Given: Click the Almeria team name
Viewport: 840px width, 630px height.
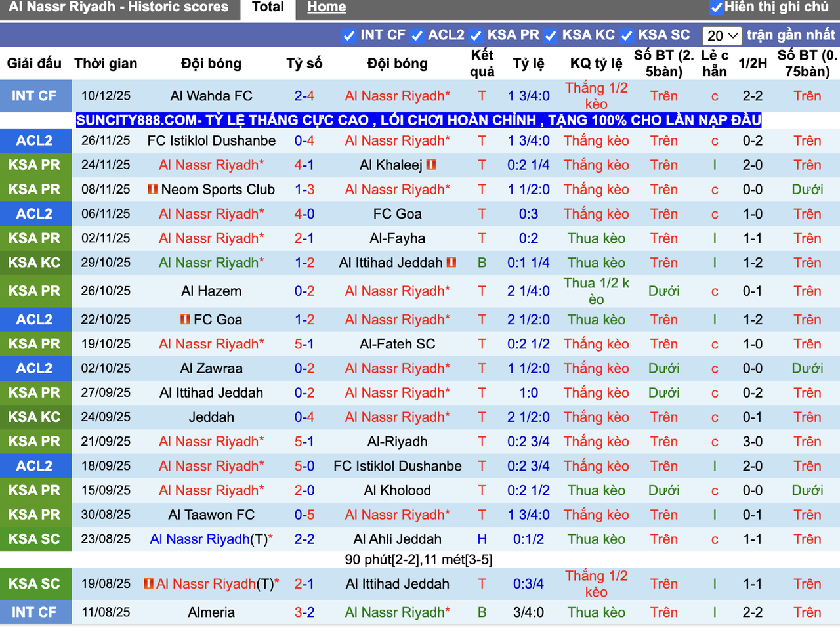Looking at the screenshot, I should click(211, 612).
